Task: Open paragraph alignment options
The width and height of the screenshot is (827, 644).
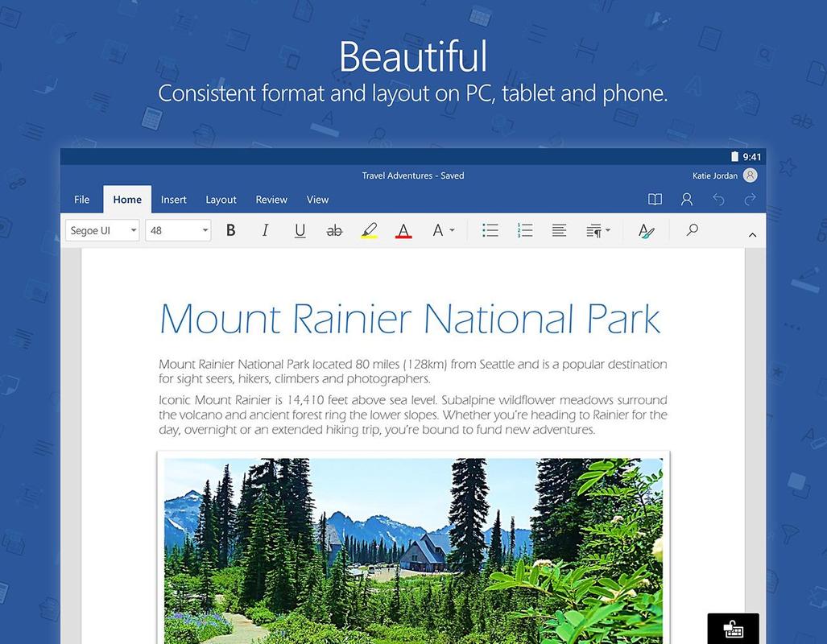Action: [x=559, y=230]
